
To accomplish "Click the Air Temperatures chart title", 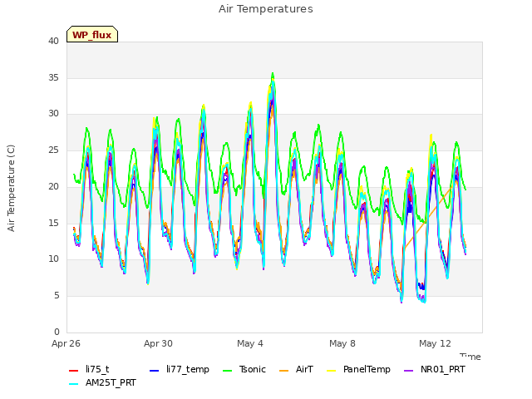I will coord(266,9).
